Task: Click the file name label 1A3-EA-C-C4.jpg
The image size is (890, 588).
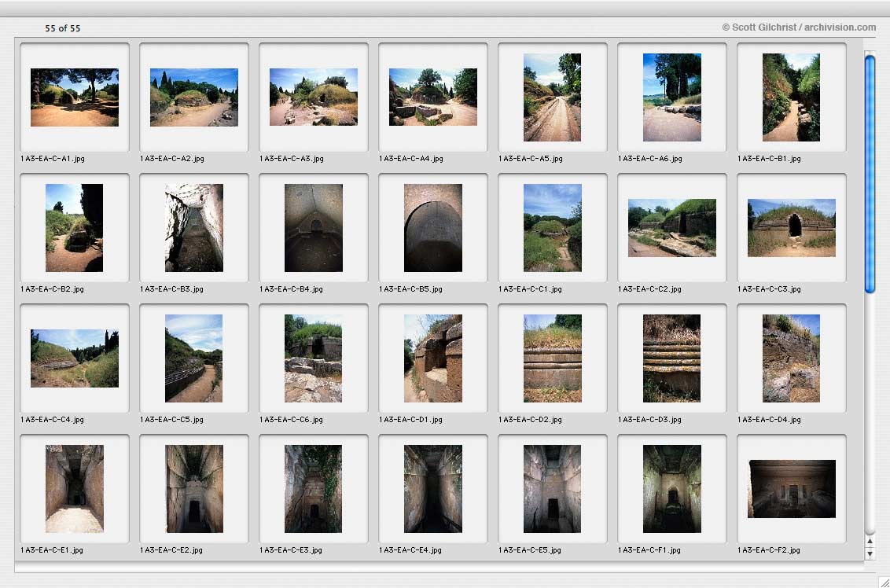Action: (x=52, y=420)
